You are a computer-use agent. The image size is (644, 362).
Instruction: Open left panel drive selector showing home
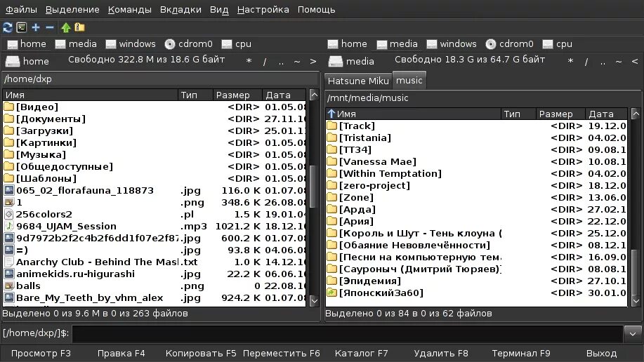click(27, 61)
